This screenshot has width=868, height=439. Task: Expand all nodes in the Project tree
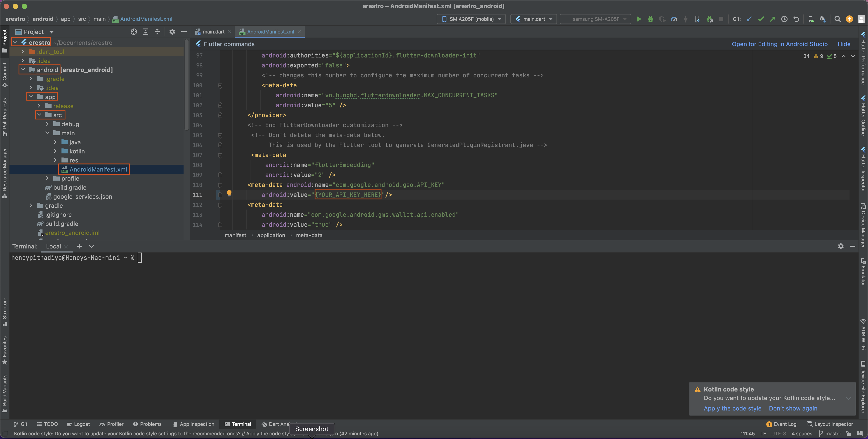[x=146, y=32]
